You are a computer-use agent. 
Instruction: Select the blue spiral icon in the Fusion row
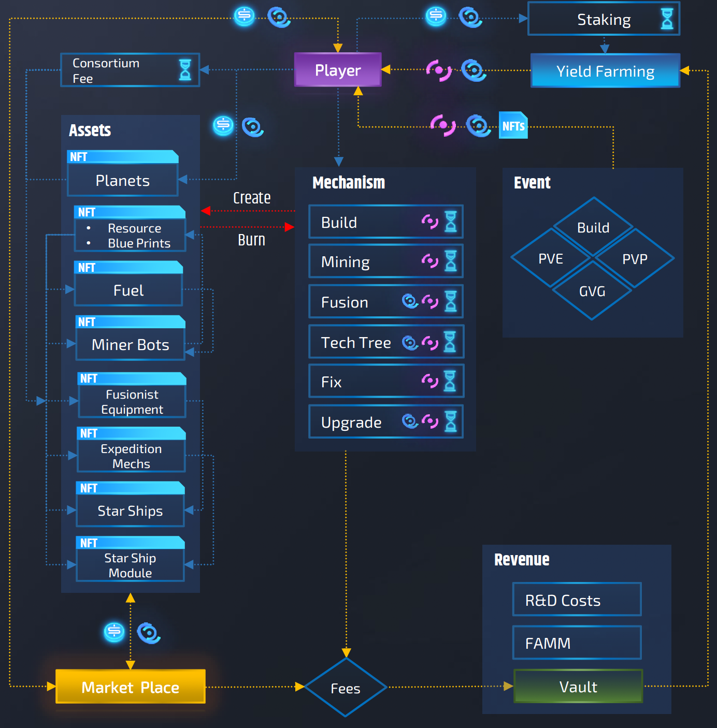pos(410,301)
